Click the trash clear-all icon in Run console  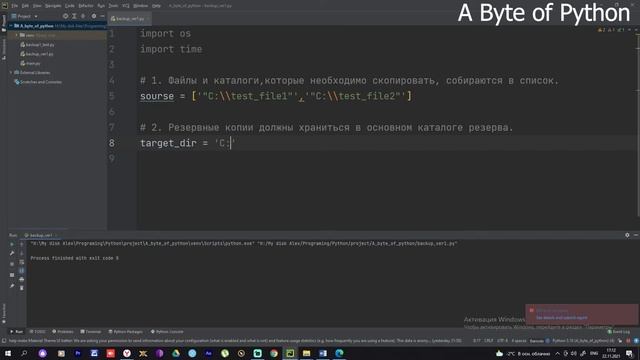pyautogui.click(x=22, y=288)
